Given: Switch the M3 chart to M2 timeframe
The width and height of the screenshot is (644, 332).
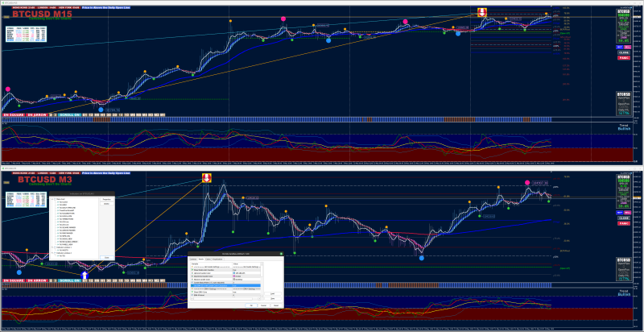Looking at the screenshot, I should tap(156, 281).
